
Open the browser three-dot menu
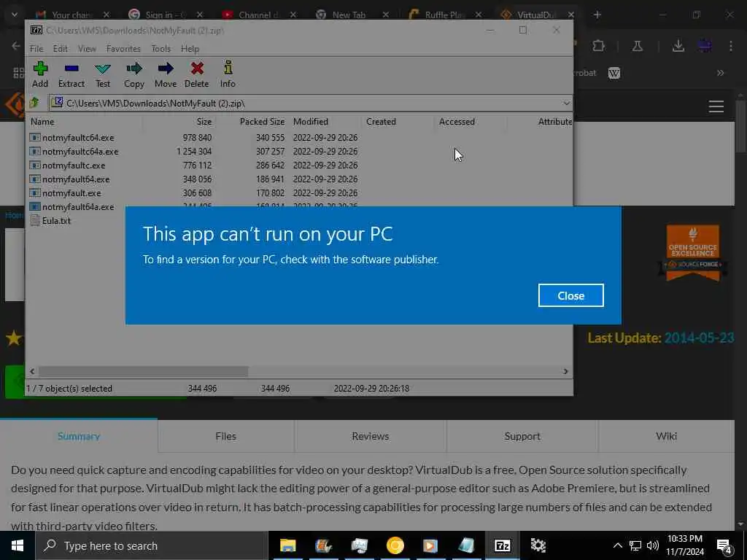[731, 46]
